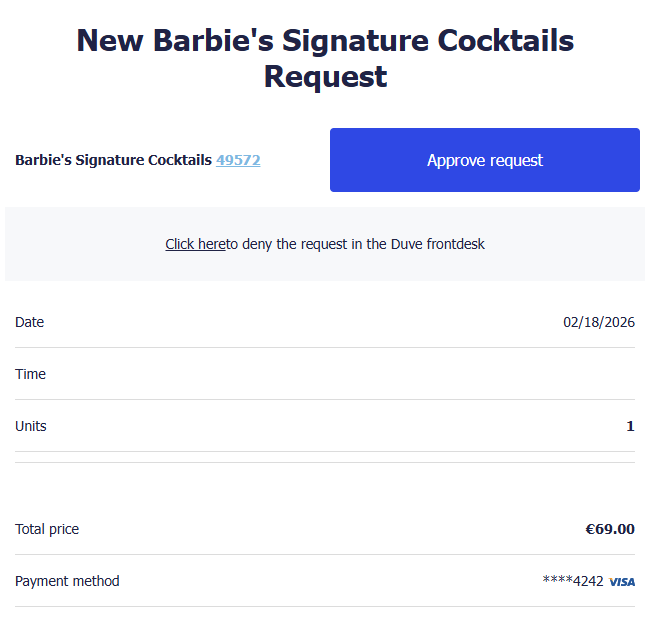Select the Units value 1

630,426
